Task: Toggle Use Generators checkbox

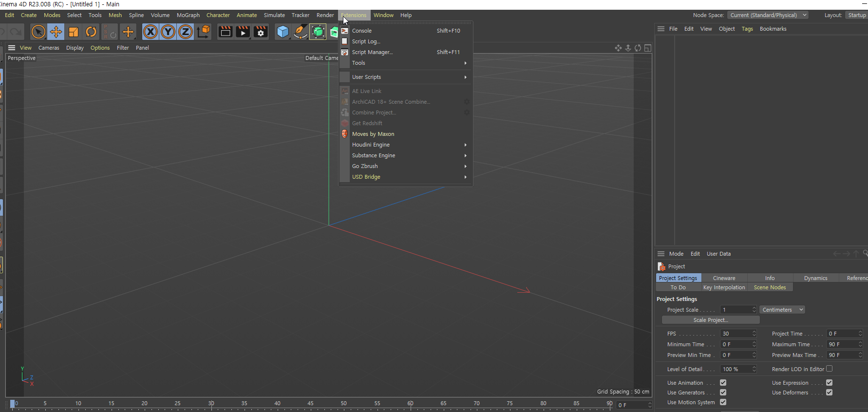Action: 723,393
